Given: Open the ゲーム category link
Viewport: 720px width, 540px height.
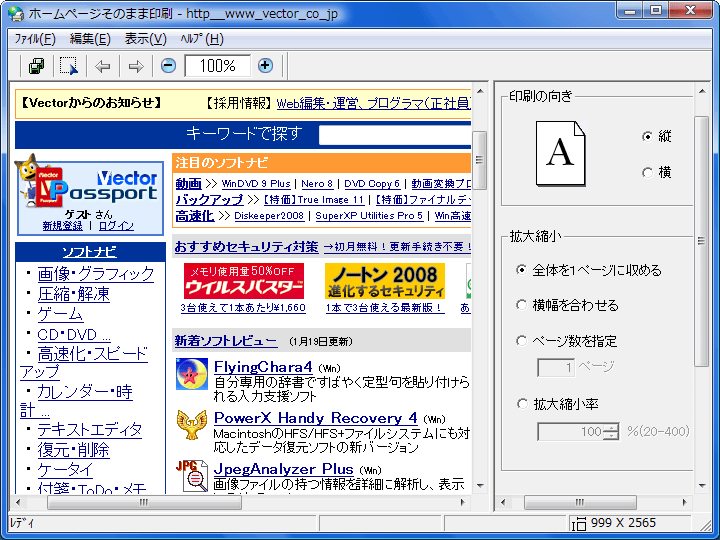Looking at the screenshot, I should [60, 314].
